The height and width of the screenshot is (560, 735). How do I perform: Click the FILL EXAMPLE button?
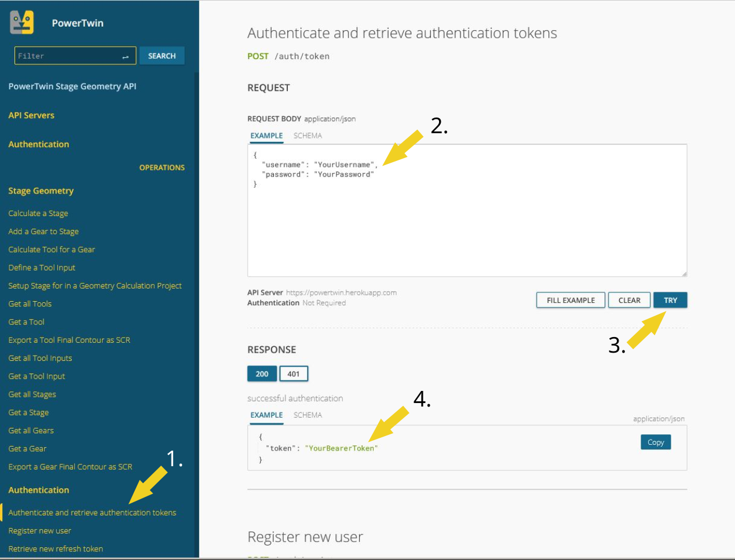[x=571, y=300]
